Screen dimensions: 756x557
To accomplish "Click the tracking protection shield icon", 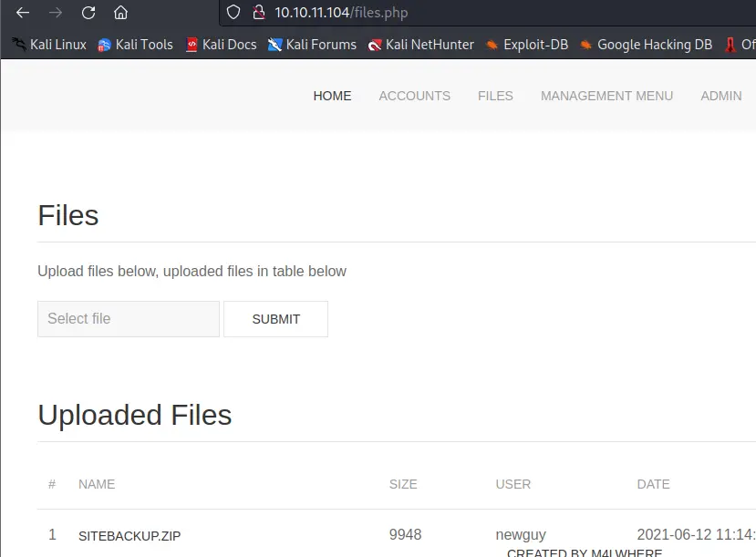I will pos(233,12).
